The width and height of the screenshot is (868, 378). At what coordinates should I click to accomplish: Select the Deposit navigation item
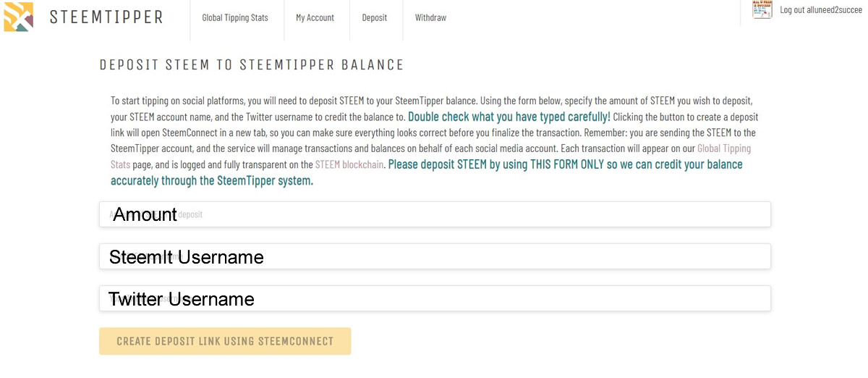(375, 17)
